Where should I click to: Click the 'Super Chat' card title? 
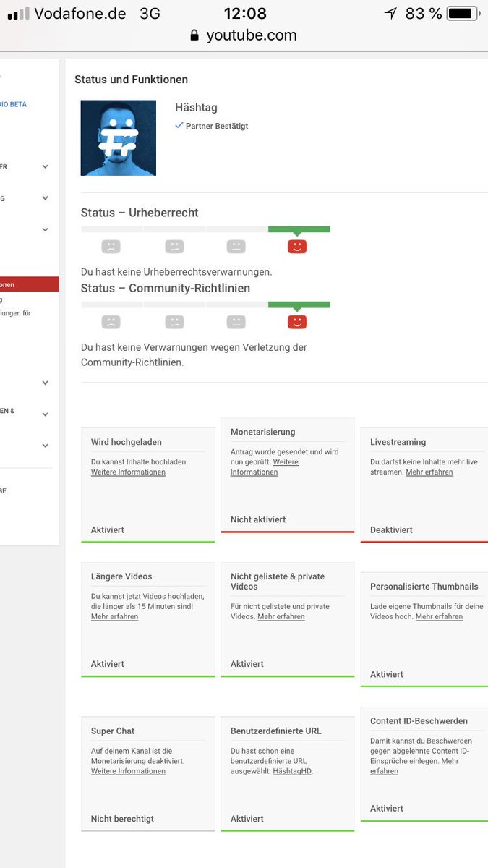coord(113,731)
